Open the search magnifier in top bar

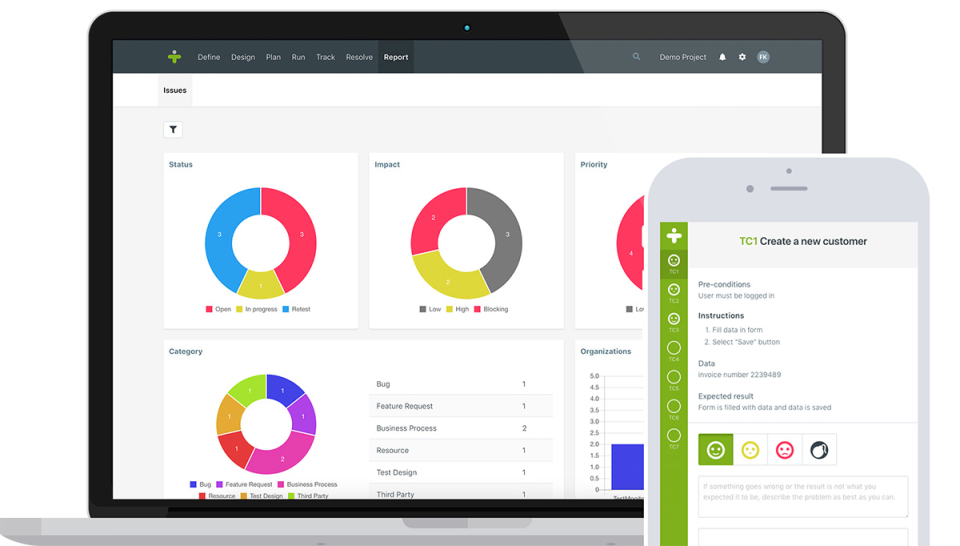click(636, 56)
